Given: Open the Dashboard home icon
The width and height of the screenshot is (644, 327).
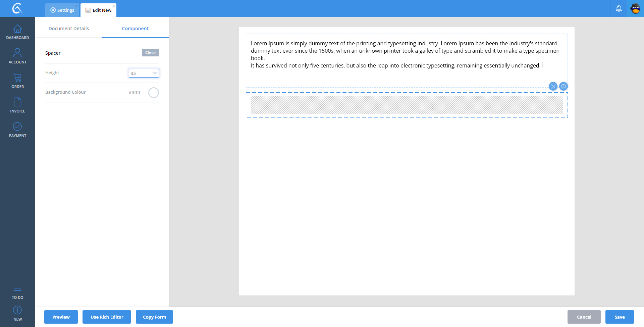Looking at the screenshot, I should tap(17, 29).
